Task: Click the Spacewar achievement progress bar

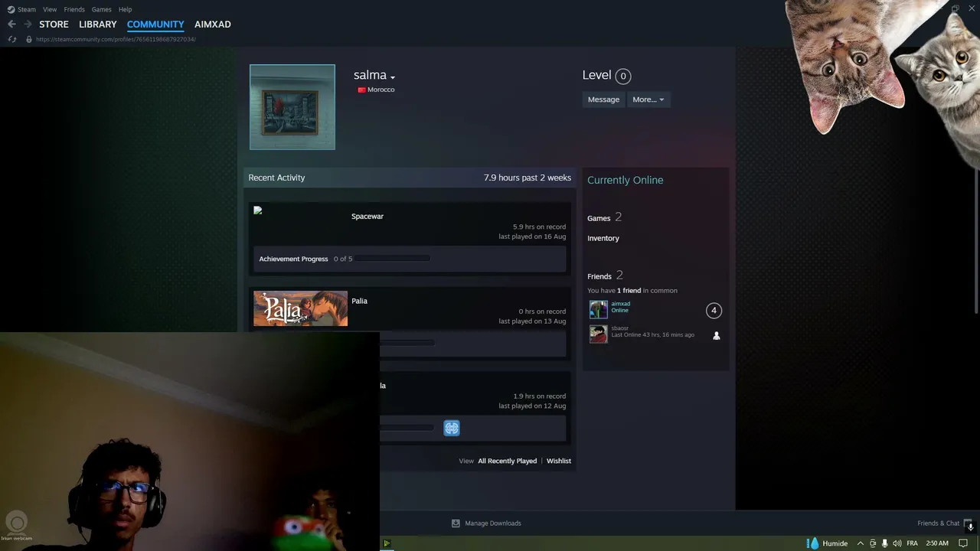Action: click(393, 259)
